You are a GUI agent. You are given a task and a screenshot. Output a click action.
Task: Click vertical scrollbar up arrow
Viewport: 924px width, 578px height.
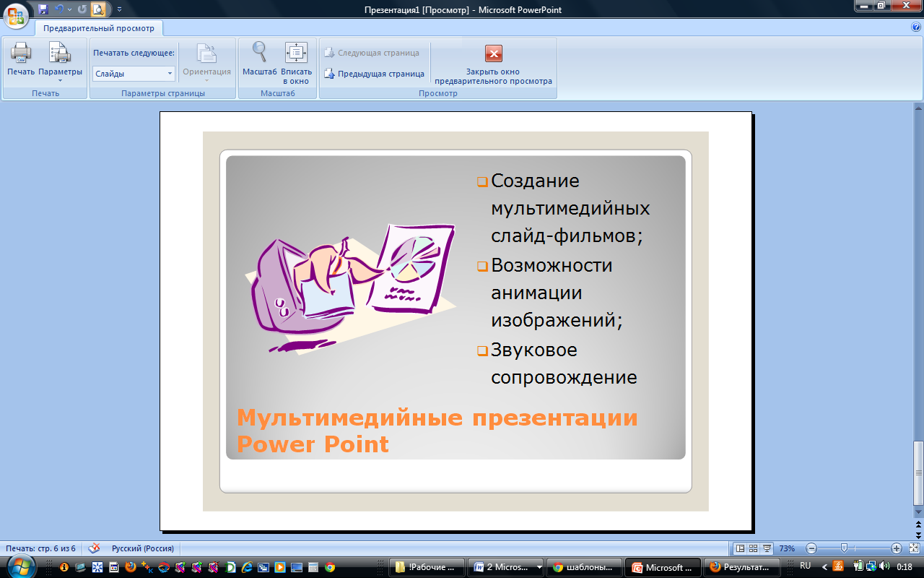tap(918, 108)
